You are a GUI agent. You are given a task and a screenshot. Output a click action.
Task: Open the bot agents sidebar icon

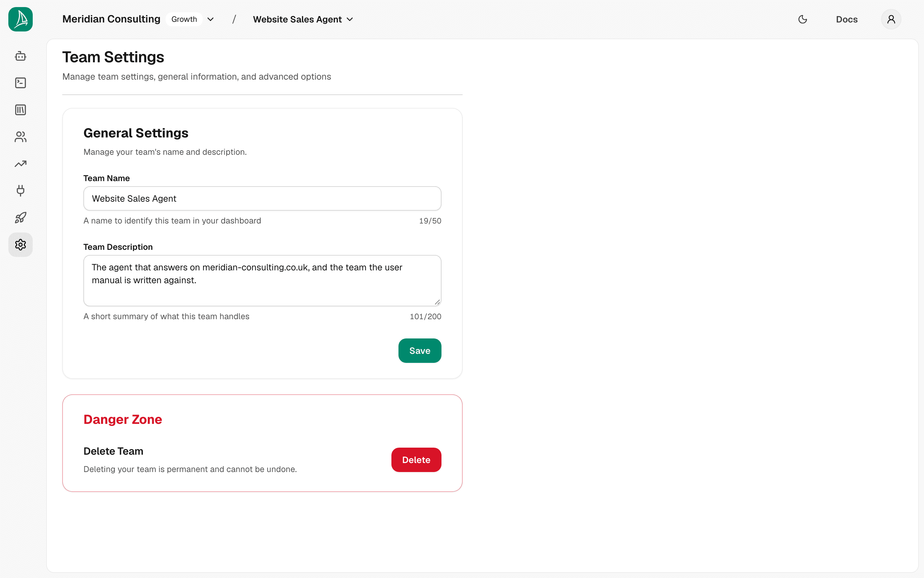tap(21, 56)
